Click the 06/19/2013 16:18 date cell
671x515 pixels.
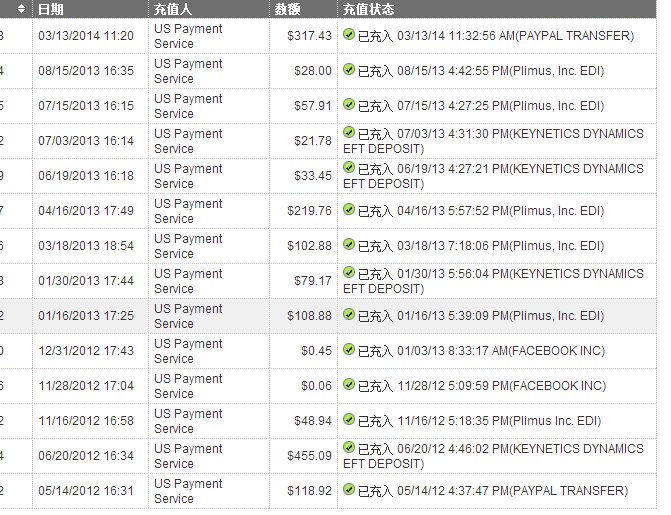[x=85, y=176]
